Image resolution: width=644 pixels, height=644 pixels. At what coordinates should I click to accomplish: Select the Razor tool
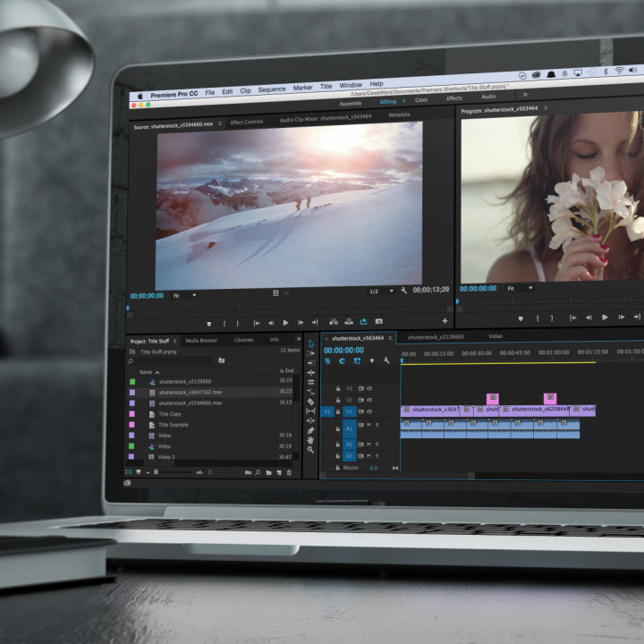[x=311, y=402]
